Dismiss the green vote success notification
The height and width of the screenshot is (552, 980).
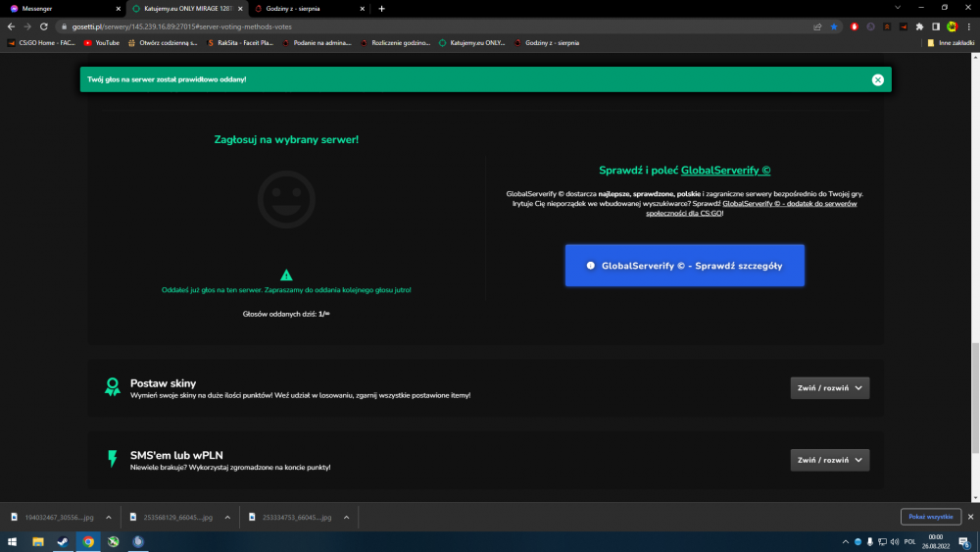pyautogui.click(x=877, y=79)
